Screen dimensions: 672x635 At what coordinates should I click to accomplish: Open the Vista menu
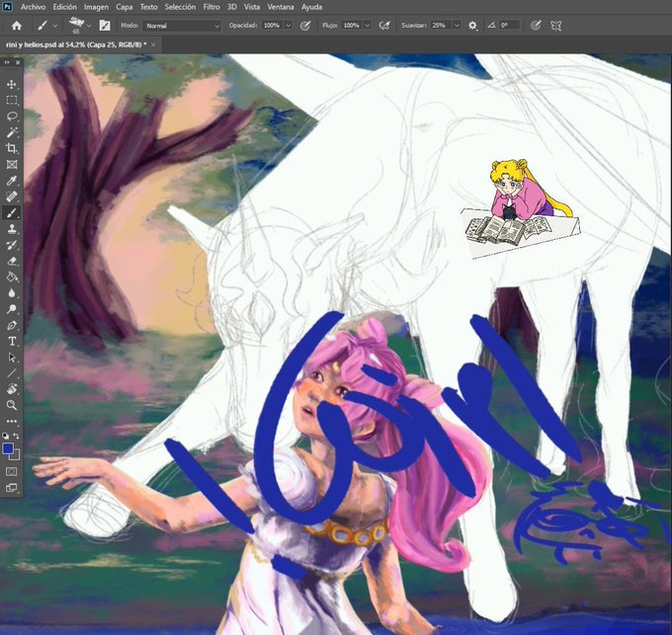tap(252, 7)
